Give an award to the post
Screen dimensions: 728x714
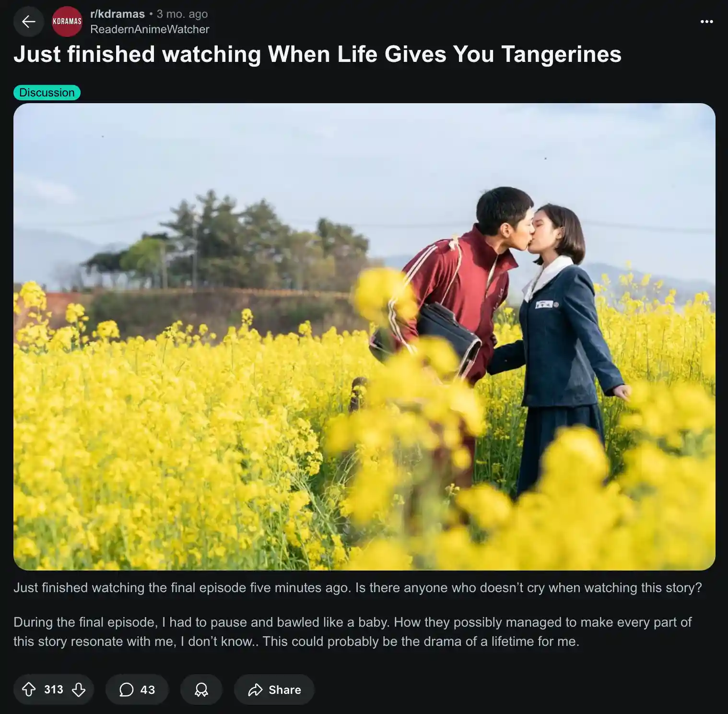pyautogui.click(x=201, y=690)
